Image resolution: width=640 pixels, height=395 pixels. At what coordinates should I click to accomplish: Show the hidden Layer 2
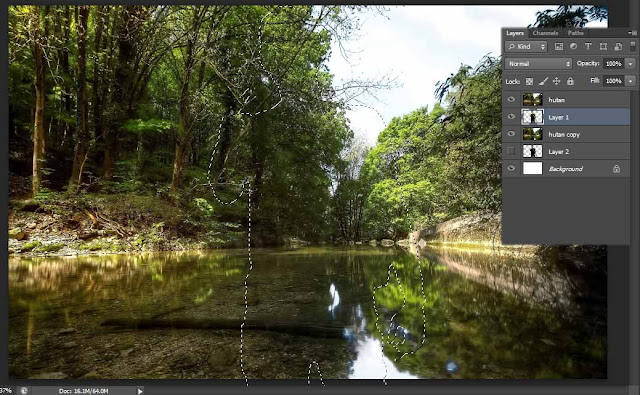point(511,151)
